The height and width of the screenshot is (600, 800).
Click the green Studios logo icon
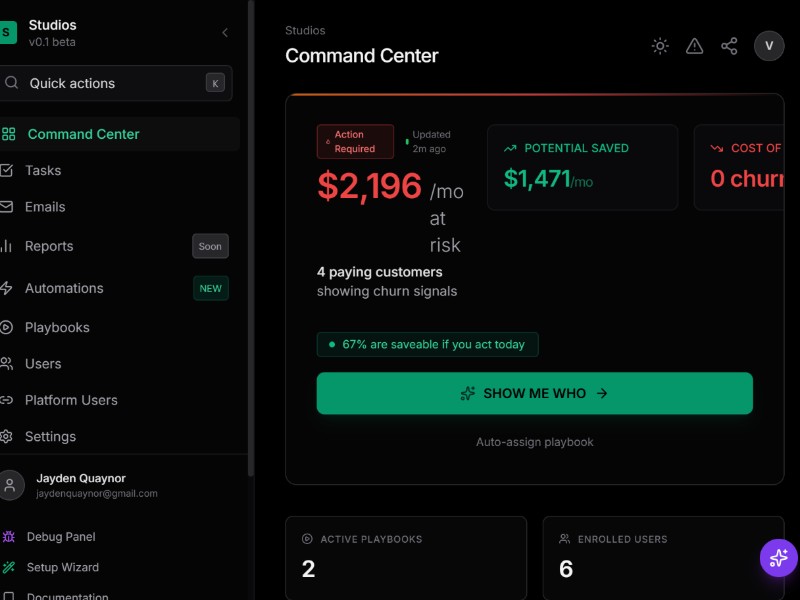(x=8, y=33)
